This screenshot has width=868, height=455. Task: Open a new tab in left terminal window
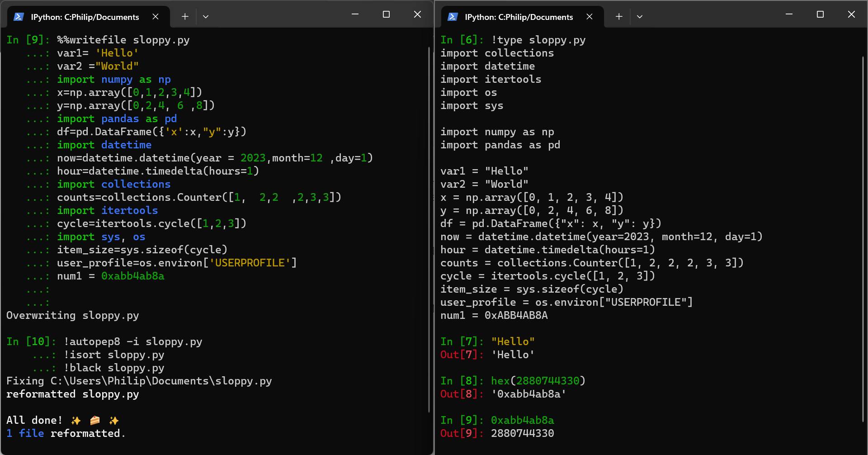click(185, 17)
